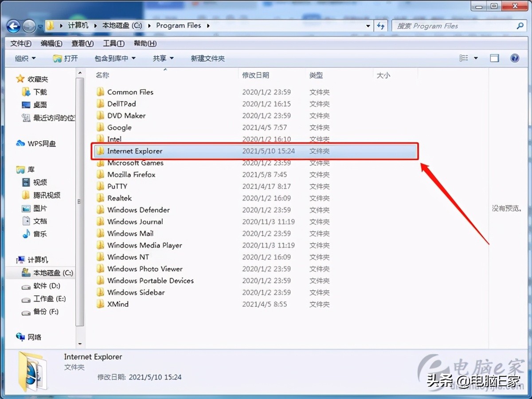Screen dimensions: 532x399
Task: Select 计算机 in the navigation pane
Action: (x=32, y=260)
